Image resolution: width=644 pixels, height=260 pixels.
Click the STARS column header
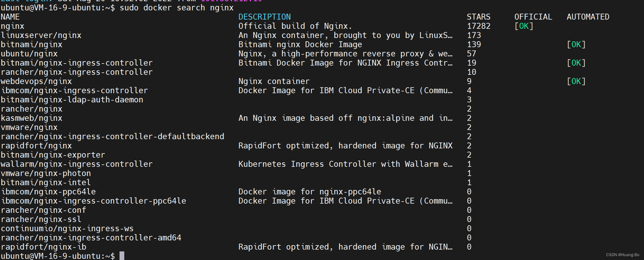(479, 17)
